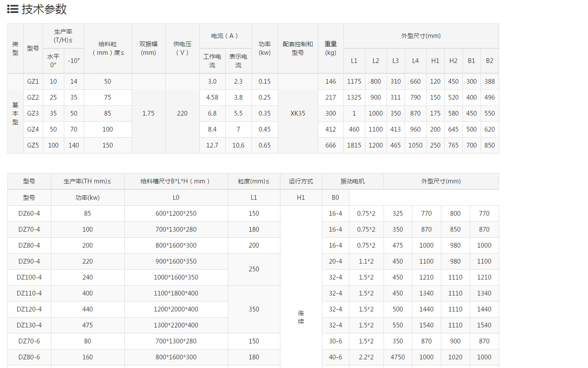Click the 1.75 double amplitude cell
The image size is (588, 368).
click(148, 113)
